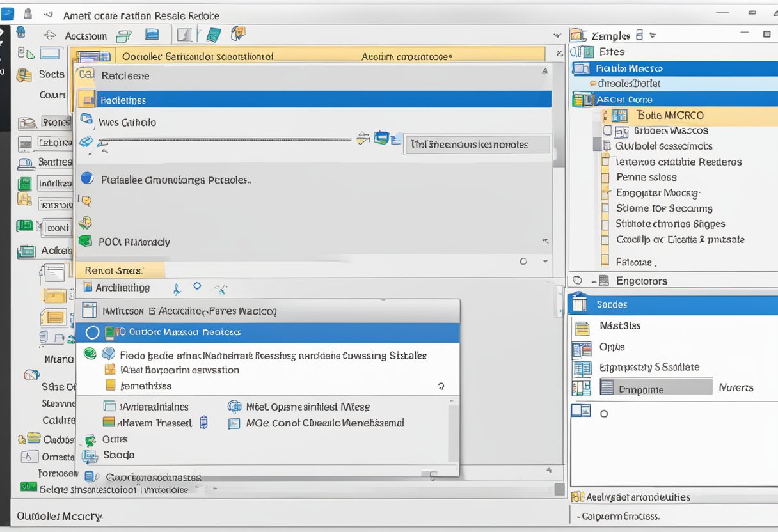This screenshot has width=778, height=532.
Task: Click the green notes icon near Gttes
Action: tap(90, 439)
